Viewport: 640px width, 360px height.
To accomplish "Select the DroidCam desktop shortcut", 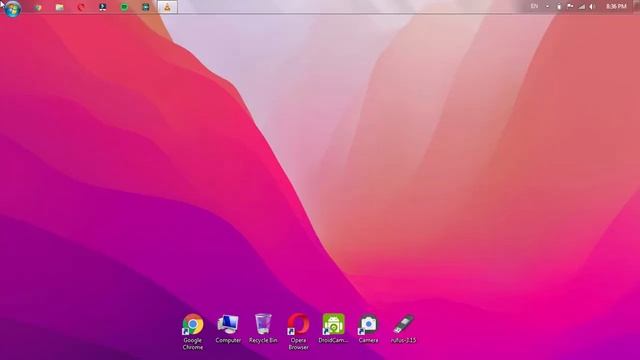I will tap(333, 329).
